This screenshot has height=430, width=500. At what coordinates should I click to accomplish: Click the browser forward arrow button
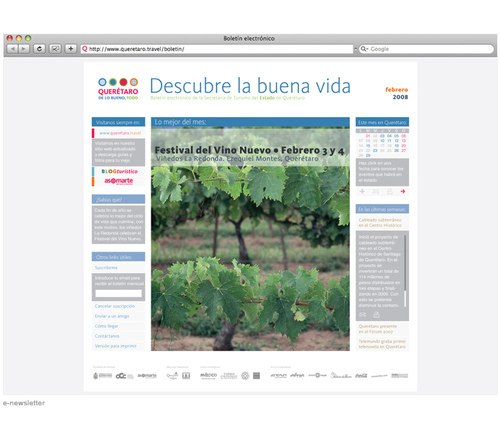coord(24,49)
